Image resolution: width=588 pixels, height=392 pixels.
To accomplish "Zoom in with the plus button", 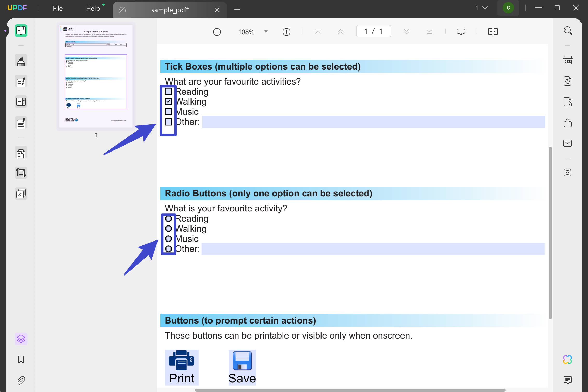I will click(286, 32).
